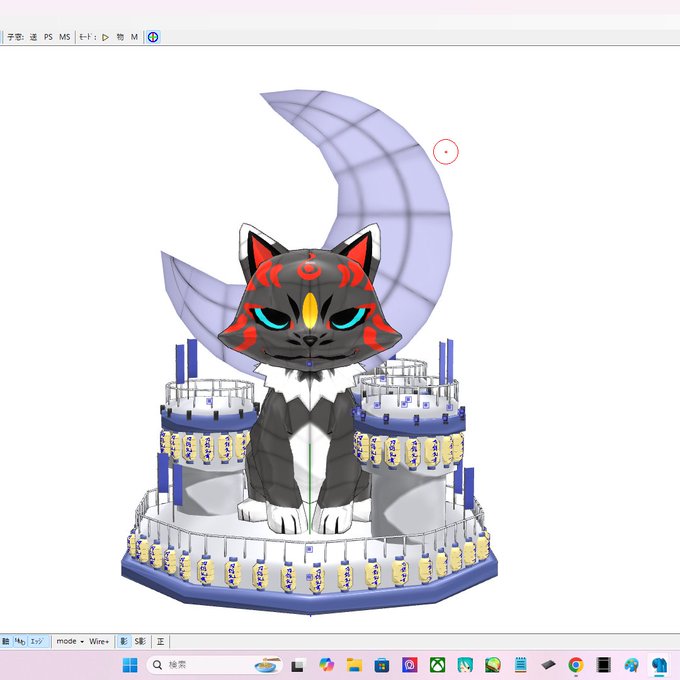Open Copilot from the taskbar
Screen dimensions: 680x680
[x=326, y=665]
